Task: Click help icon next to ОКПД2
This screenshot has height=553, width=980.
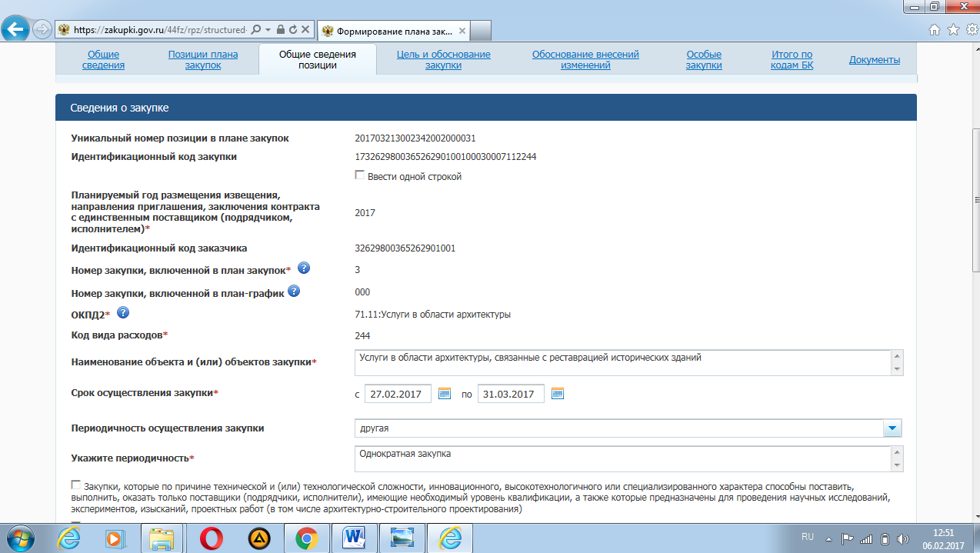Action: click(123, 313)
